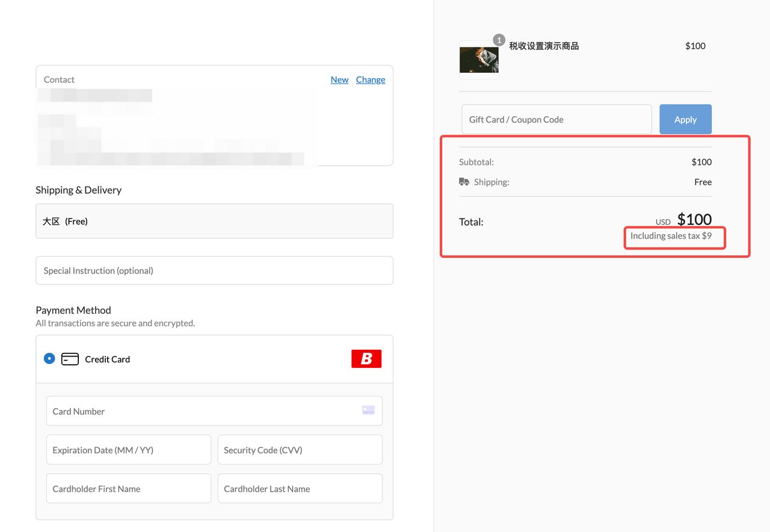The image size is (770, 532).
Task: Focus the Cardholder First Name field
Action: coord(129,489)
